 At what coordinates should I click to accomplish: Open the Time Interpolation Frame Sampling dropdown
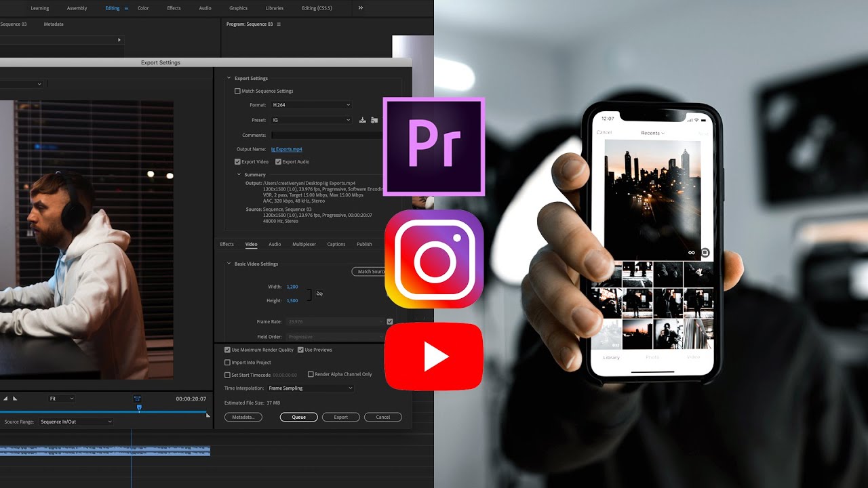(x=311, y=388)
